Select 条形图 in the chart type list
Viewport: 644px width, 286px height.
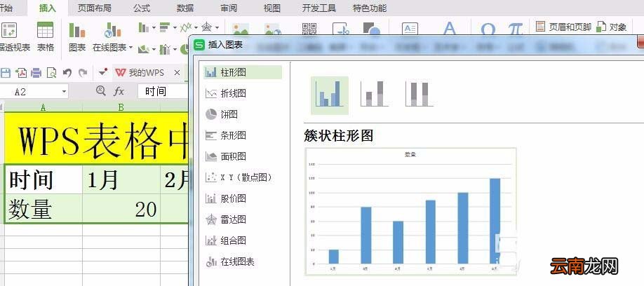(x=243, y=135)
